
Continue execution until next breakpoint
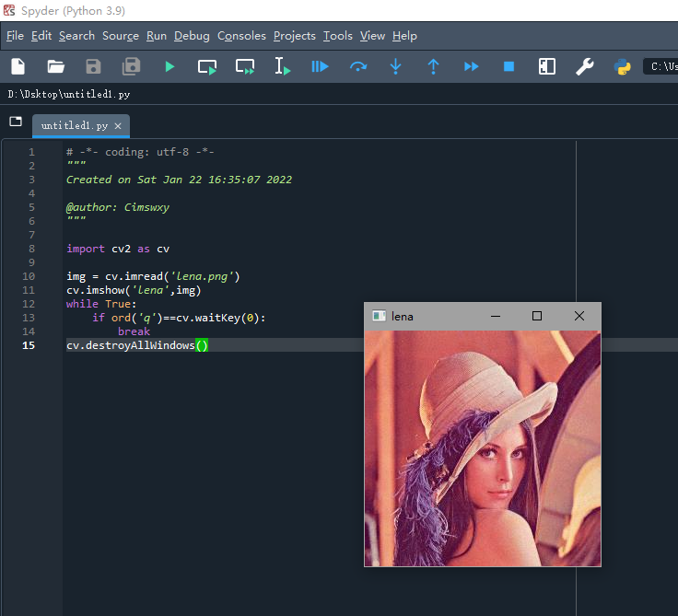[472, 66]
